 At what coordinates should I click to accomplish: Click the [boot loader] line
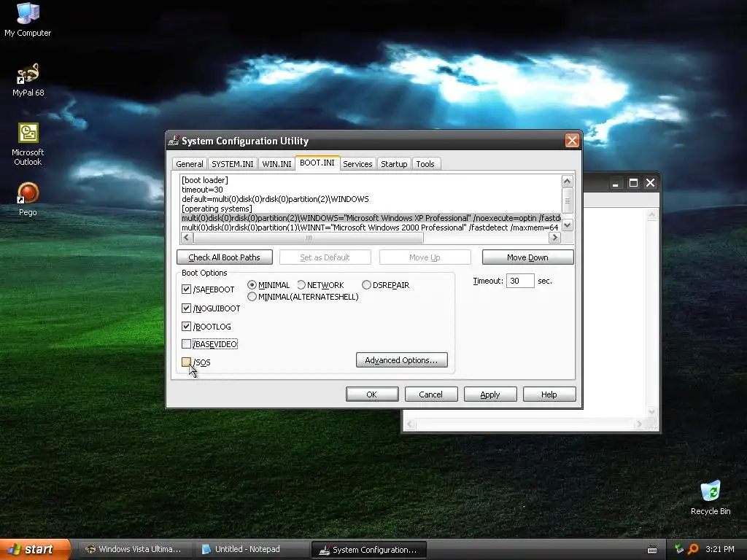205,180
